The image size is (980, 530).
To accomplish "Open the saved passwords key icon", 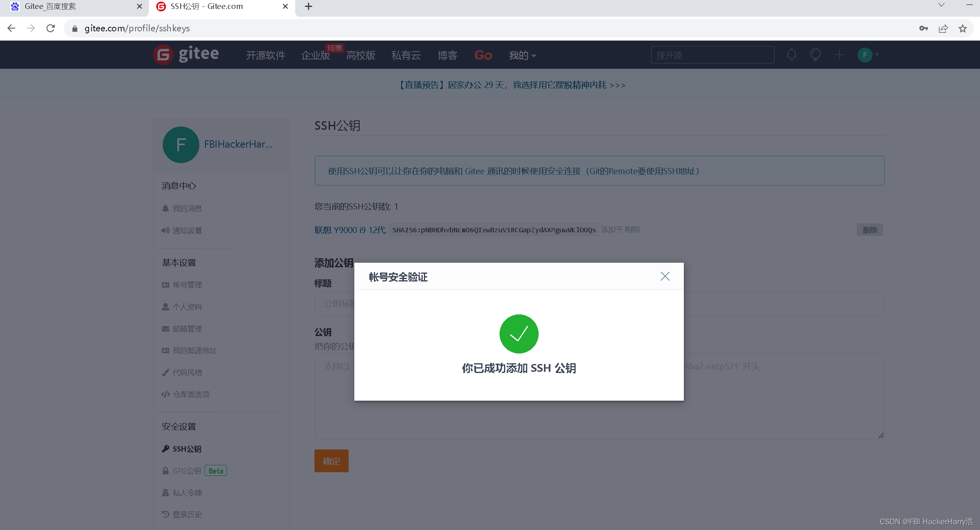I will point(923,28).
